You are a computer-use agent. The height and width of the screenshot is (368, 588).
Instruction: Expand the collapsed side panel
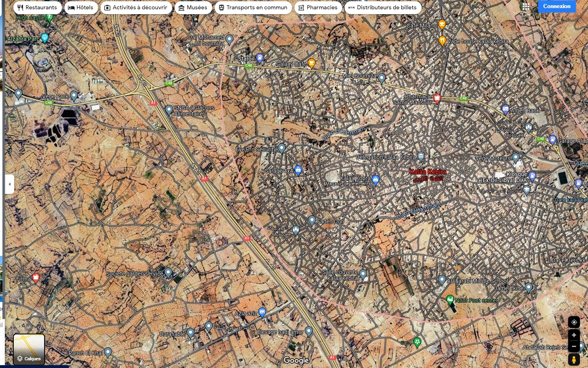coord(10,184)
